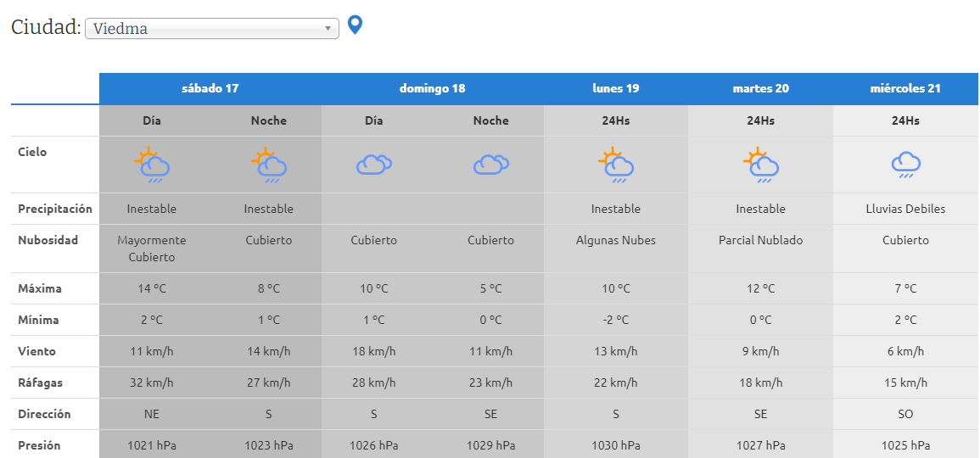Select the lunes 19 header
980x458 pixels.
point(616,88)
